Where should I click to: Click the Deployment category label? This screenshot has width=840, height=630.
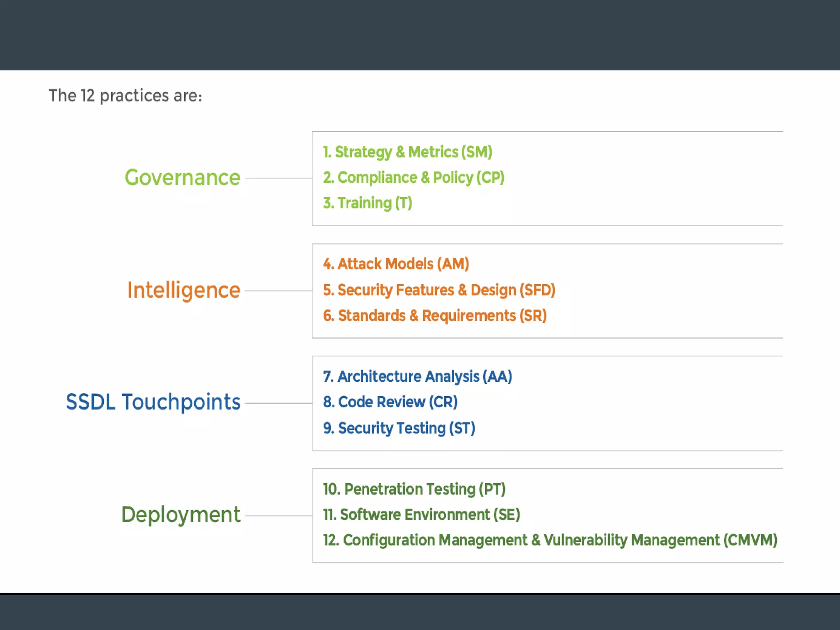tap(180, 515)
